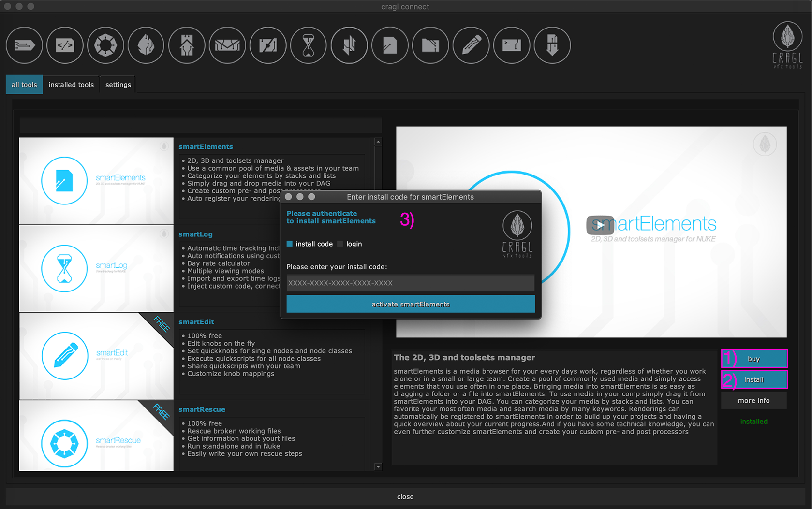This screenshot has width=812, height=509.
Task: Select the install code option
Action: (x=290, y=244)
